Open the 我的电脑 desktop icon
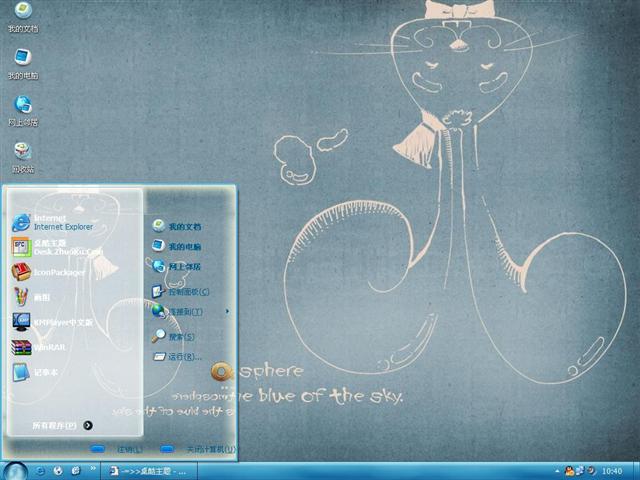Image resolution: width=640 pixels, height=480 pixels. click(x=23, y=64)
